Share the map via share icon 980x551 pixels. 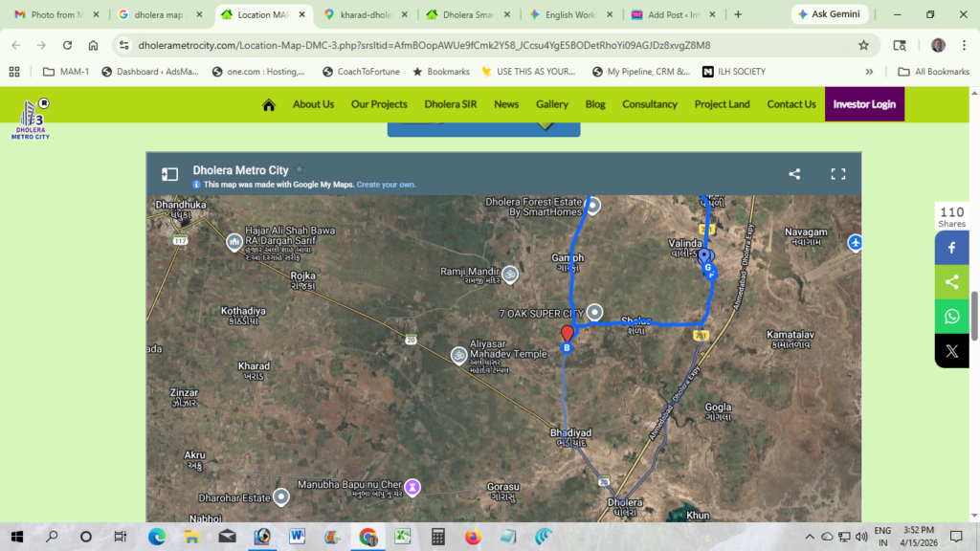[794, 174]
